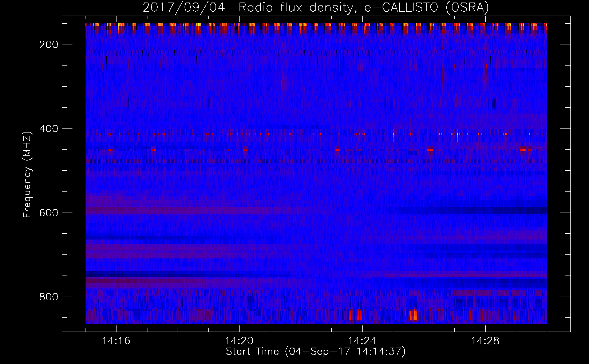Viewport: 589px width, 364px height.
Task: Select the date '2017/09/04' in the title
Action: coord(184,7)
